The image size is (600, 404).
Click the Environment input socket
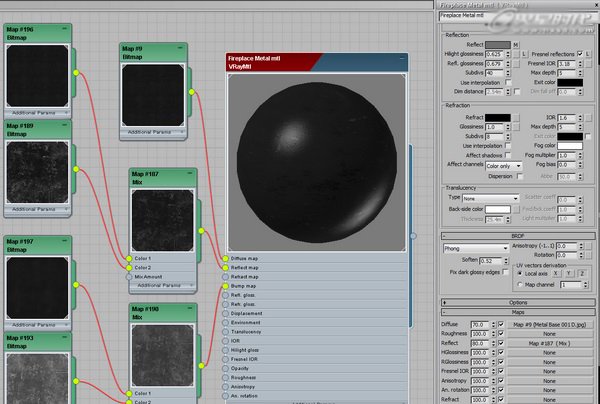pyautogui.click(x=225, y=323)
